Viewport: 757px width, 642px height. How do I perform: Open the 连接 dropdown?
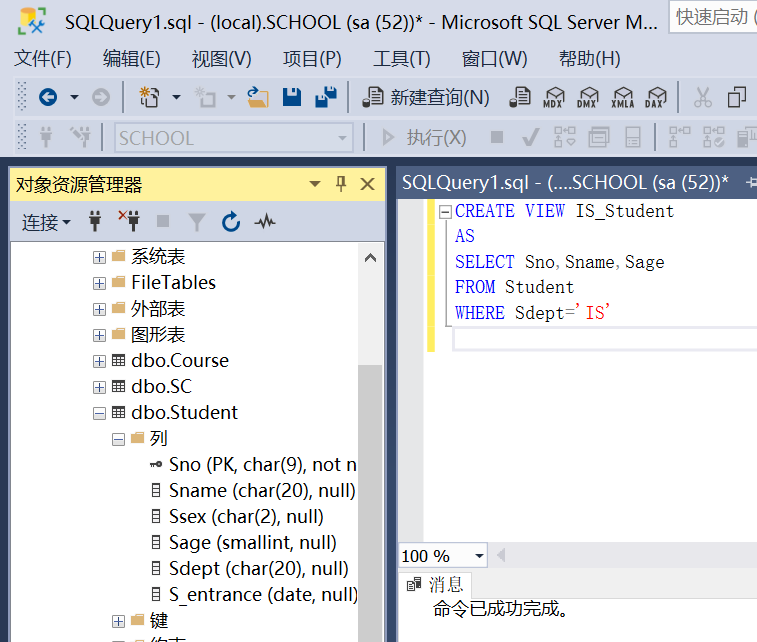(x=46, y=223)
